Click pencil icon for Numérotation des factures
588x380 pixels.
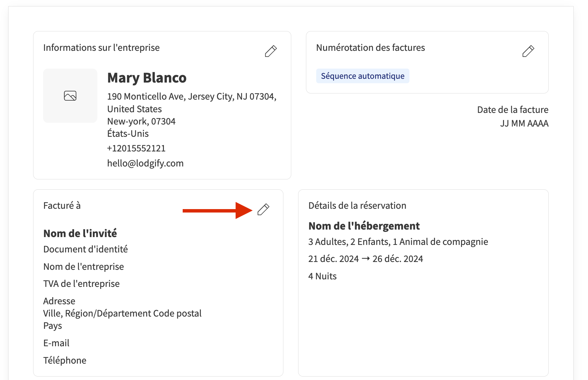(x=528, y=51)
